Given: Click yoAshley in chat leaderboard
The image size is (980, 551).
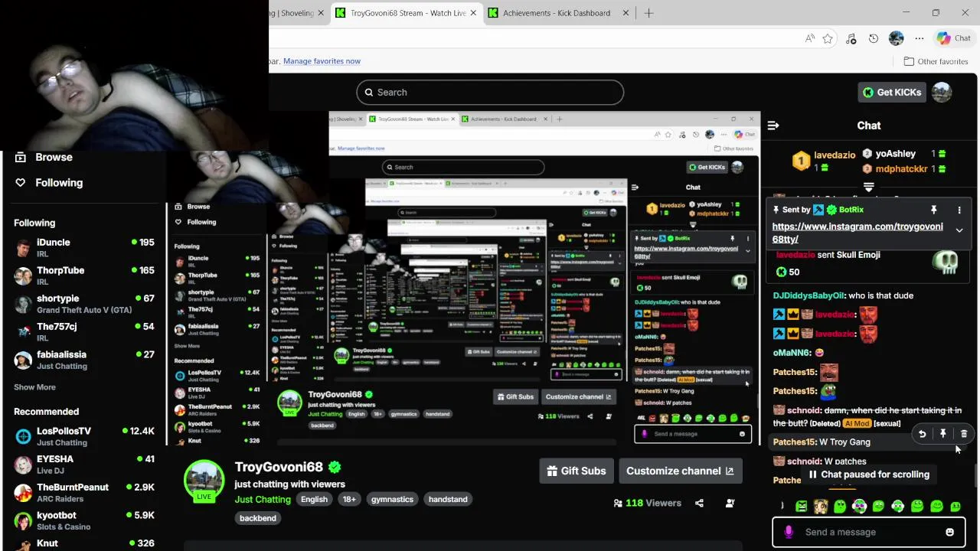Looking at the screenshot, I should [x=895, y=154].
